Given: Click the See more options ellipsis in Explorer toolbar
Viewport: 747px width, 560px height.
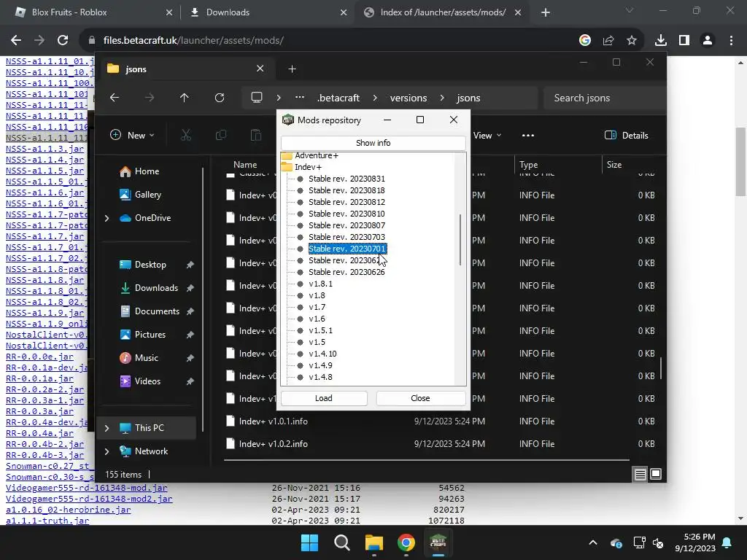Looking at the screenshot, I should point(528,135).
